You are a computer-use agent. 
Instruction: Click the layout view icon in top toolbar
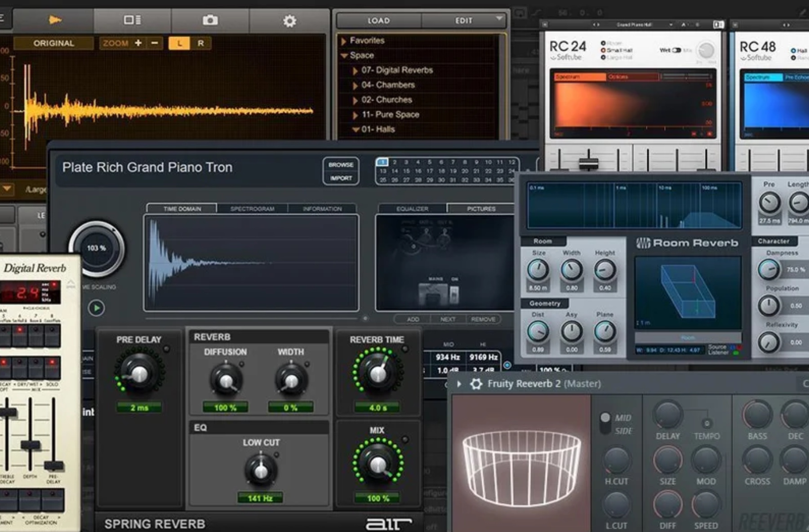pos(132,20)
